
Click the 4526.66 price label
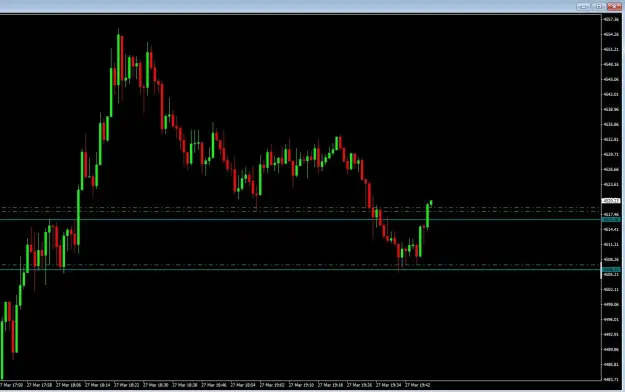coord(611,169)
